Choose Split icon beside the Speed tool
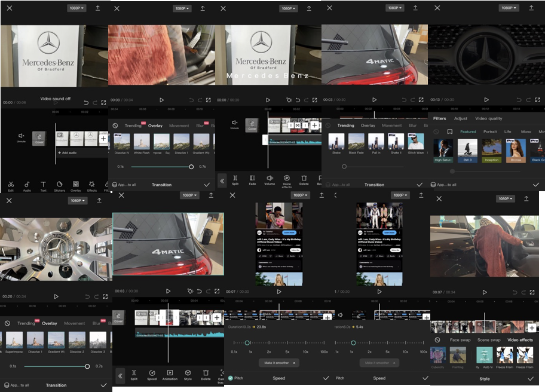The width and height of the screenshot is (545, 392). tap(134, 375)
